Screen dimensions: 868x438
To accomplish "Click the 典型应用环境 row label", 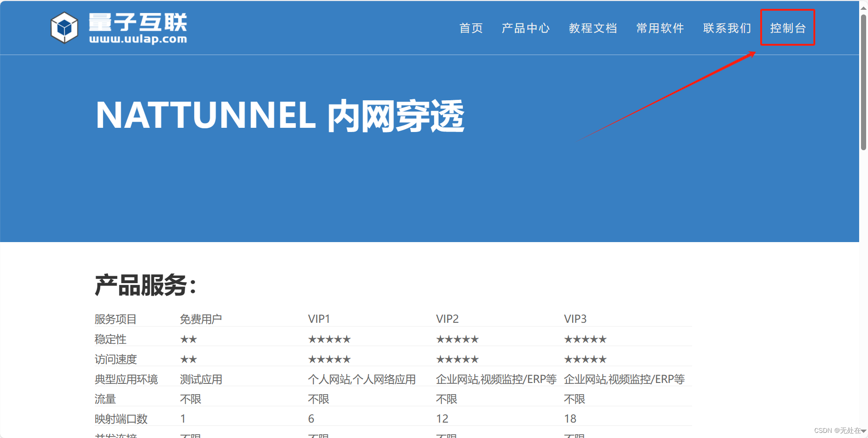I will point(126,379).
